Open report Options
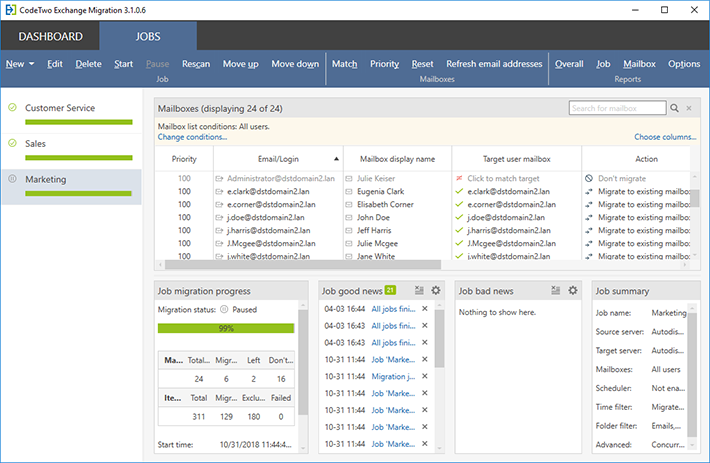Image resolution: width=710 pixels, height=463 pixels. tap(684, 64)
